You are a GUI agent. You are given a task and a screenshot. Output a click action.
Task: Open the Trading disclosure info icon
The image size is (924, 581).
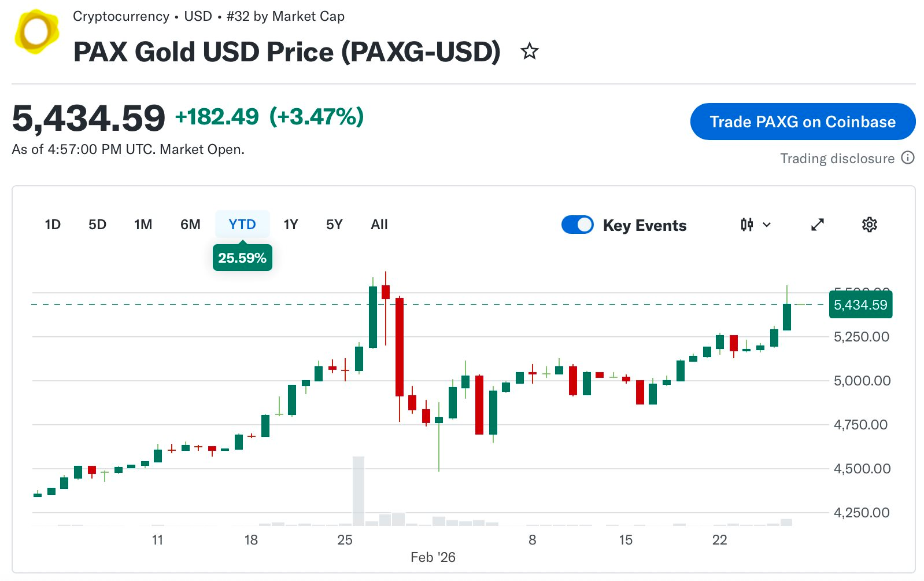[x=908, y=158]
